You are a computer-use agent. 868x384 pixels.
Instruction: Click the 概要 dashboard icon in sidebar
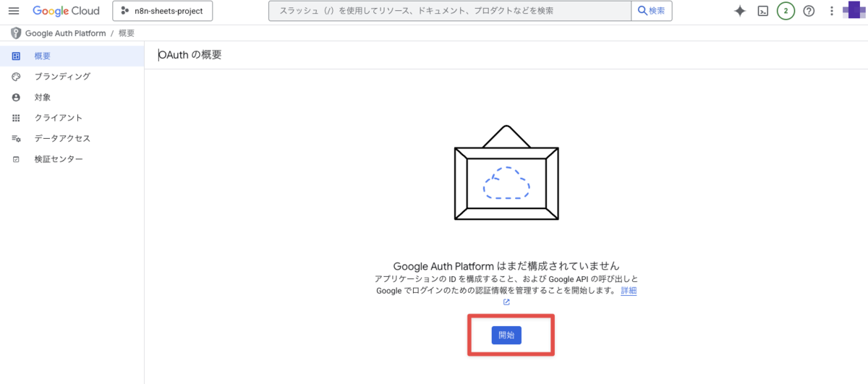(x=16, y=56)
